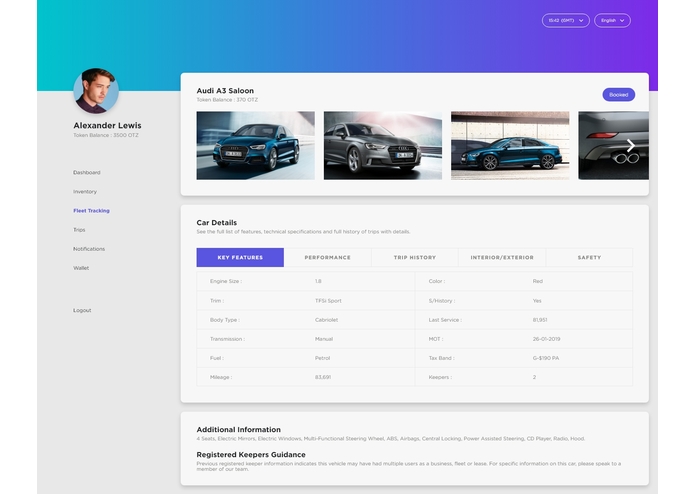
Task: Click the 'Token Balance : 3500 OTZ' text
Action: (106, 135)
